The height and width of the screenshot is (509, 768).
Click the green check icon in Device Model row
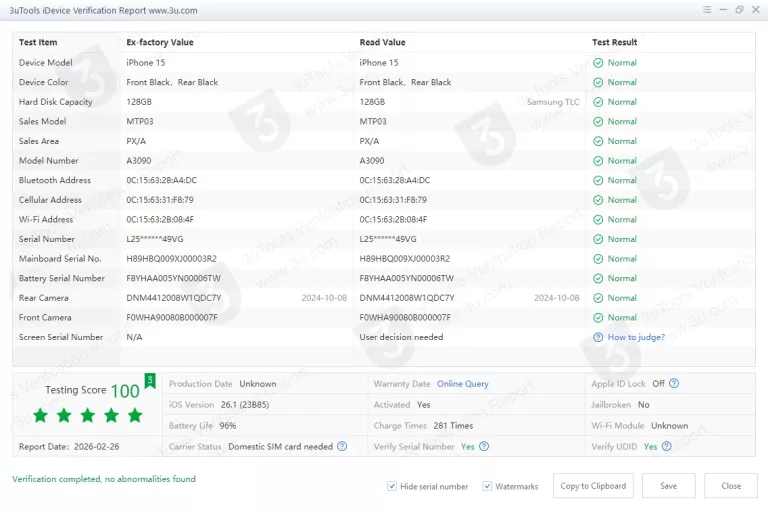pos(598,63)
